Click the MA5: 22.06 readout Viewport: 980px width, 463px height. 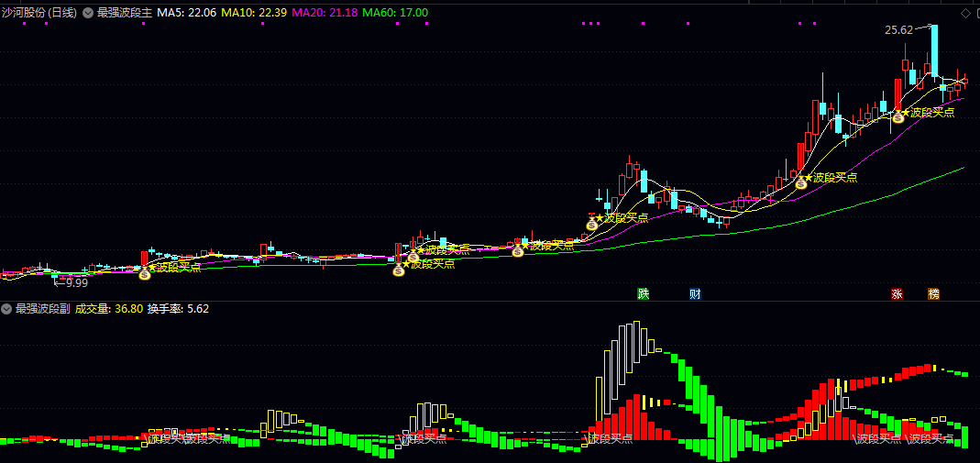coord(187,13)
